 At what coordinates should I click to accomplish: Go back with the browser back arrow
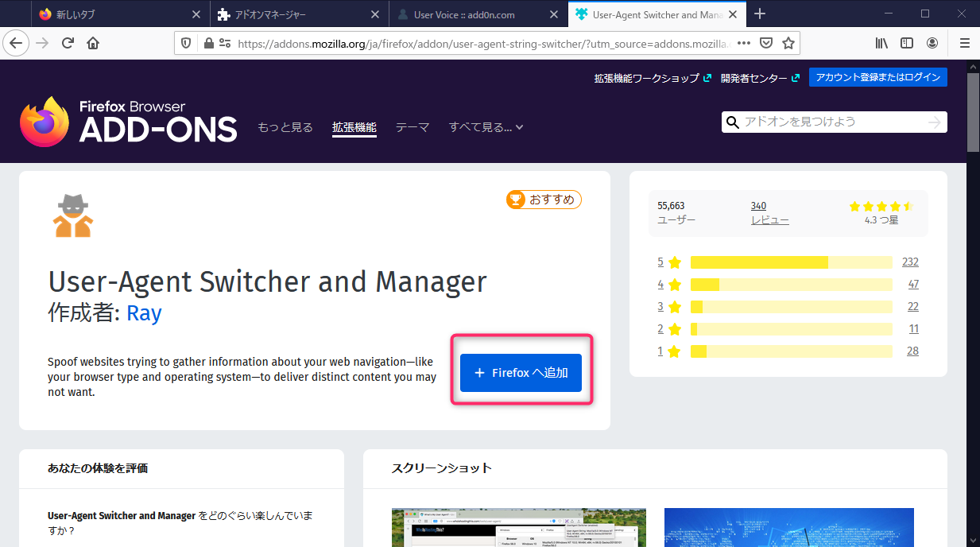pos(16,43)
